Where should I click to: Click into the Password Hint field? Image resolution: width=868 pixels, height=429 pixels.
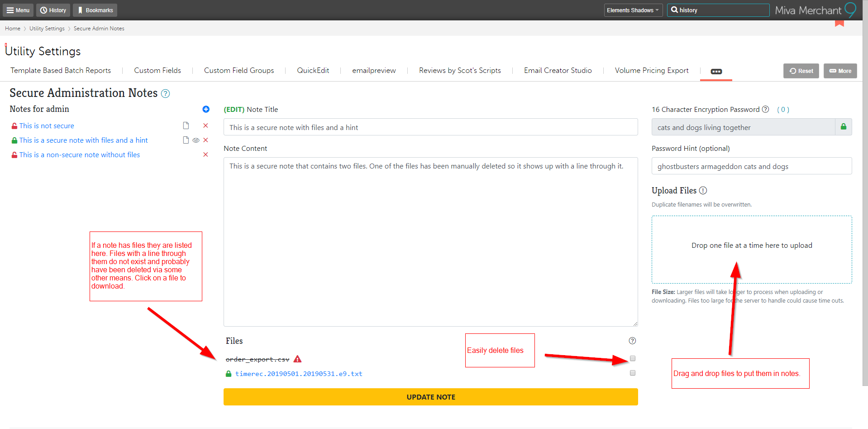751,166
